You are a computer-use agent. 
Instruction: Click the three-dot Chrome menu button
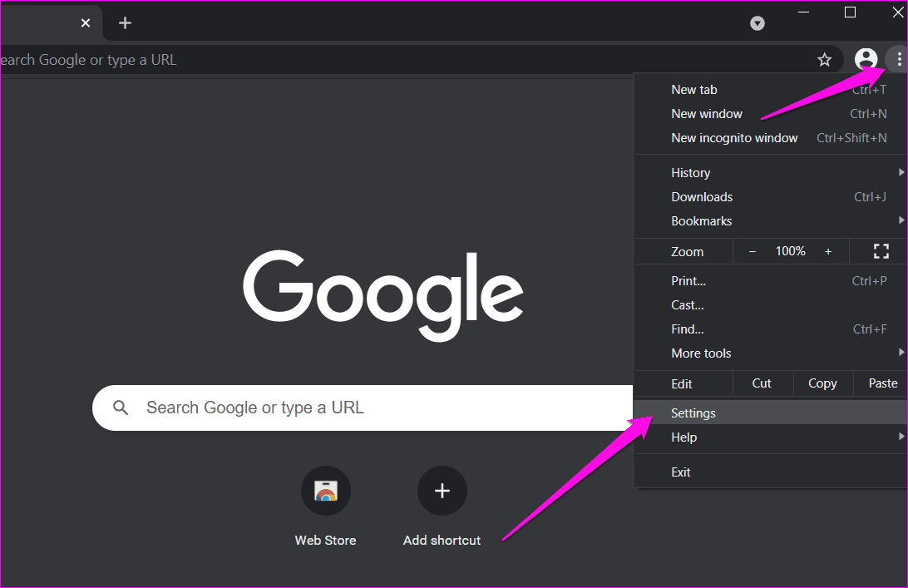[x=898, y=59]
